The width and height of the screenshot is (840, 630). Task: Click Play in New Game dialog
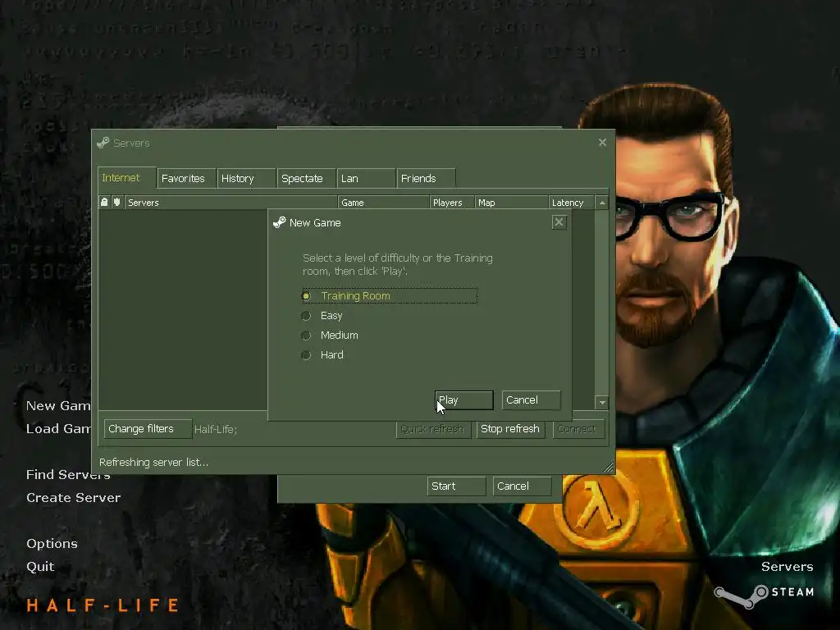[464, 400]
